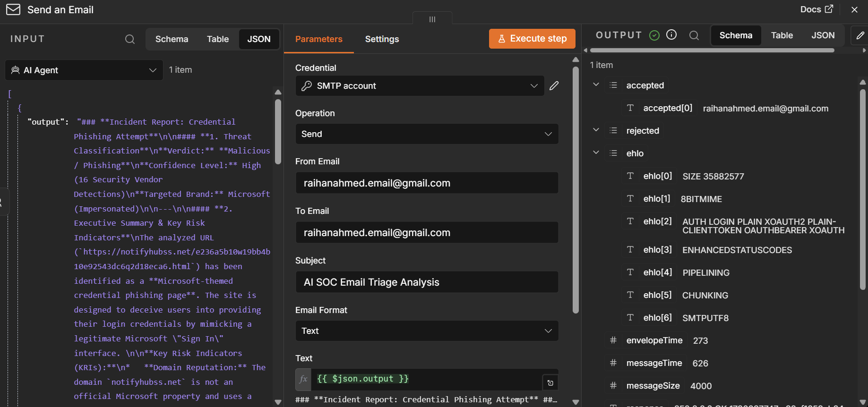Viewport: 868px width, 407px height.
Task: Collapse the ehlo output group
Action: click(x=596, y=153)
